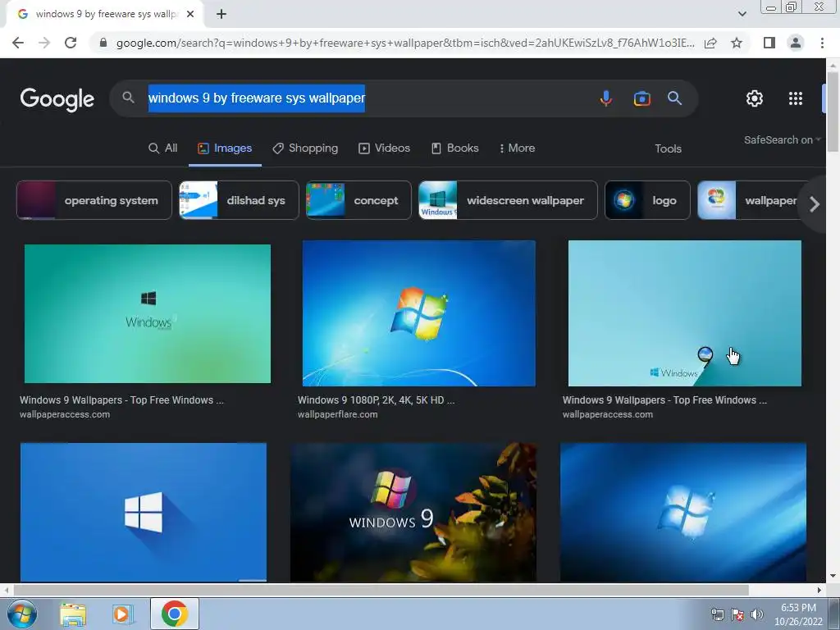Screen dimensions: 840x630
Task: Share this page from address bar
Action: (710, 43)
